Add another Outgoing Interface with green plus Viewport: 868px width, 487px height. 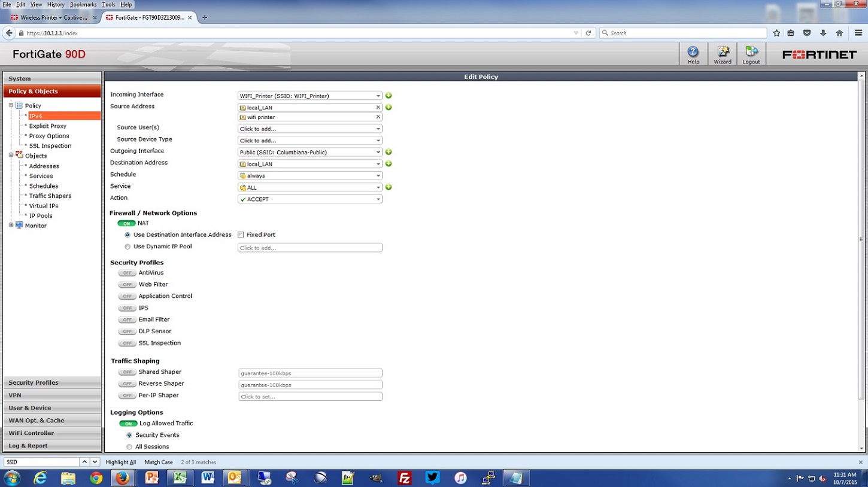tap(389, 152)
